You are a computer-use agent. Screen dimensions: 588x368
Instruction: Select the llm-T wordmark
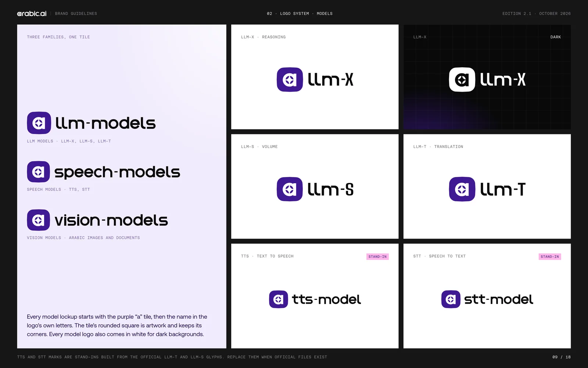tap(503, 189)
